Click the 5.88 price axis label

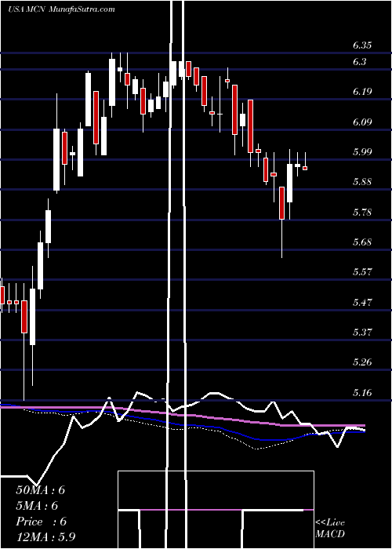362,182
